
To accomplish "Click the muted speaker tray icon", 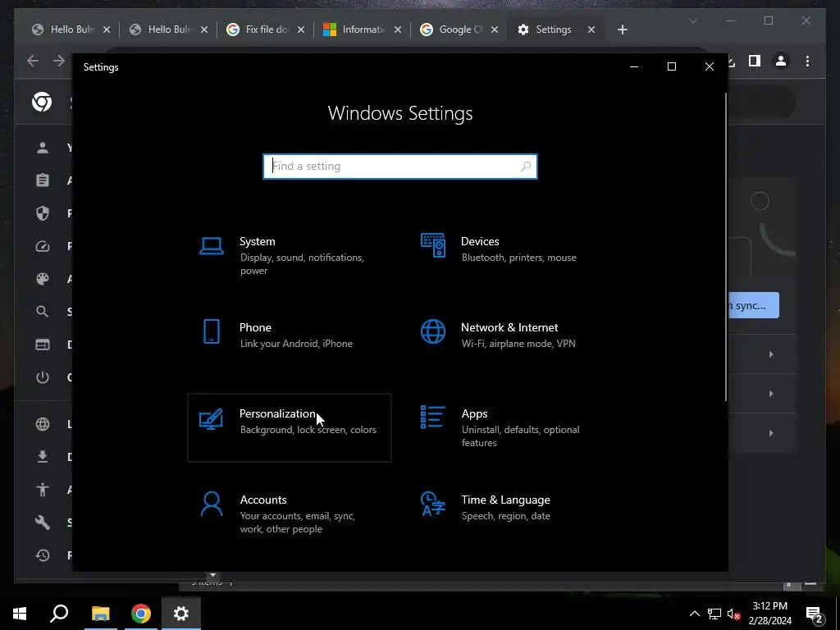I will [734, 614].
